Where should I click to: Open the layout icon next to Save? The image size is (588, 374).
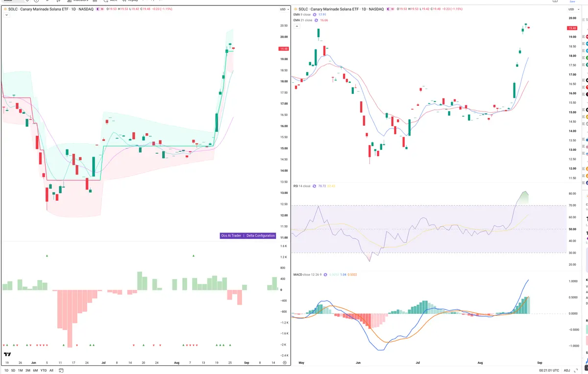point(555,1)
